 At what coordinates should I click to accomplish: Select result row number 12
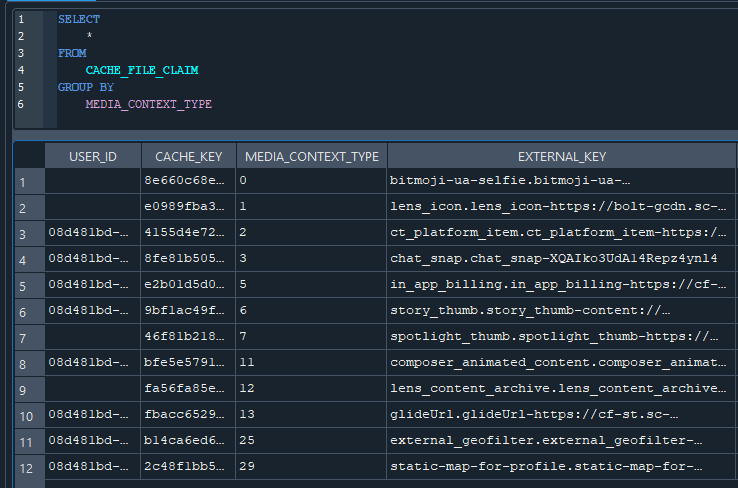[x=30, y=467]
